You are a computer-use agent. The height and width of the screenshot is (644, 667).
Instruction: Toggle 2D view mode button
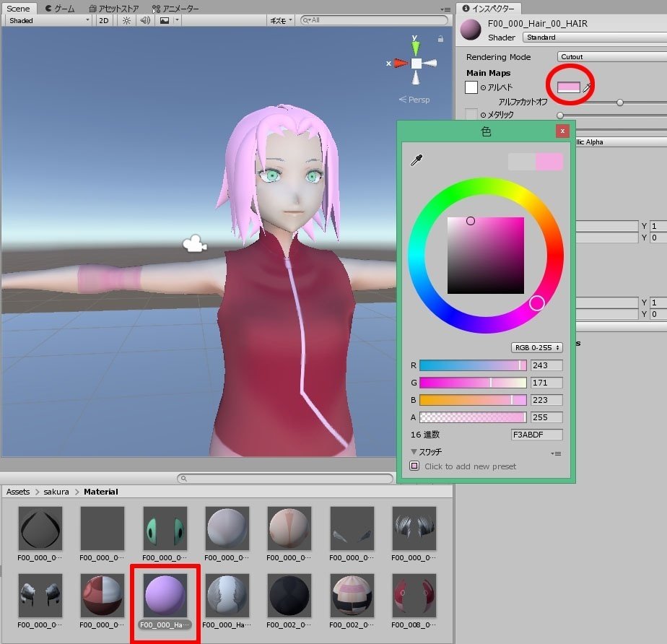(x=104, y=20)
